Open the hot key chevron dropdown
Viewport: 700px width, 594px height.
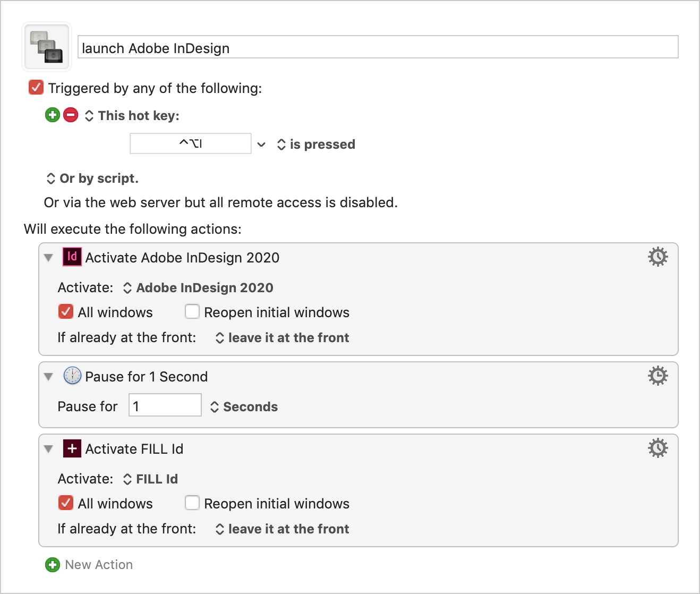pos(261,144)
